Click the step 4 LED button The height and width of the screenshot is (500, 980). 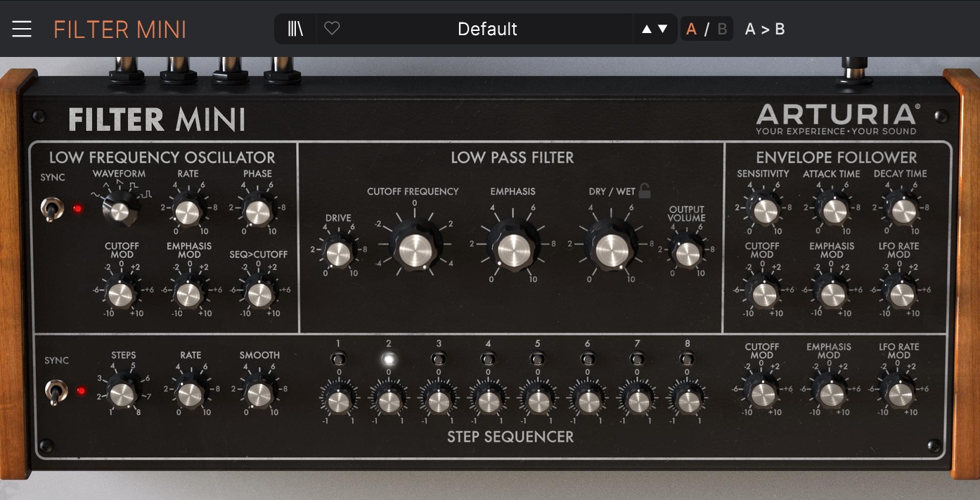pos(488,359)
